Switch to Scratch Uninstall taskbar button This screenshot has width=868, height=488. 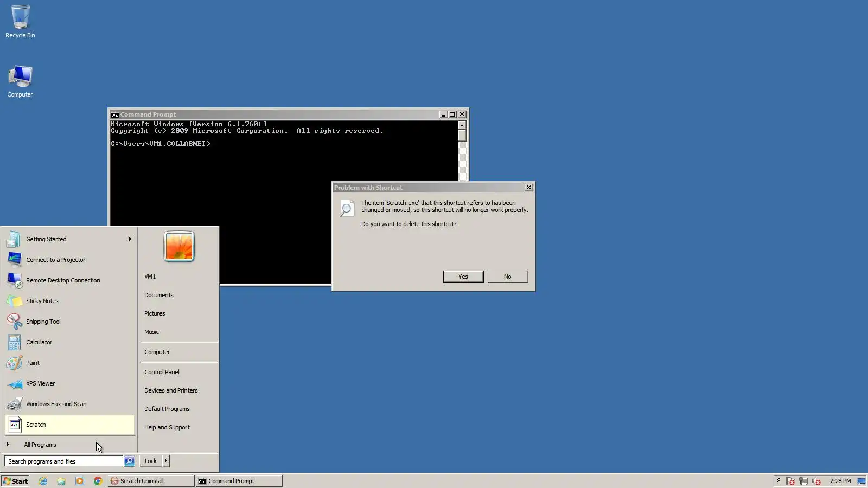pos(151,481)
